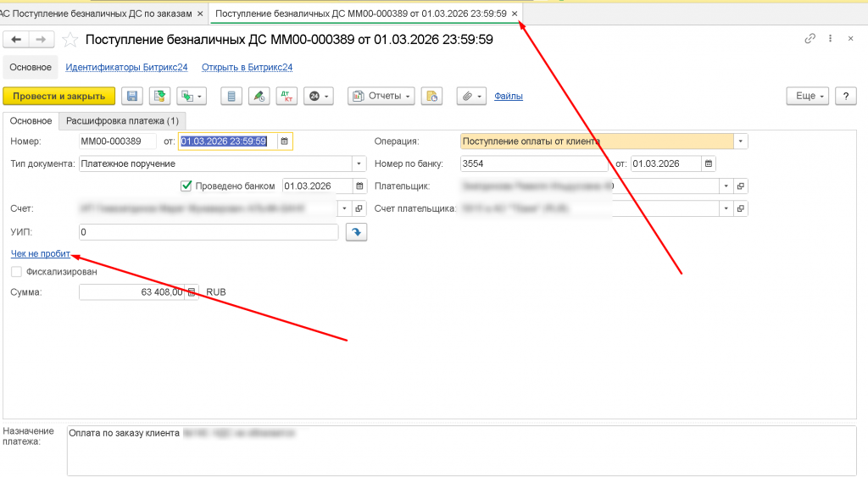Viewport: 868px width, 477px height.
Task: Click the post document icon
Action: point(159,96)
